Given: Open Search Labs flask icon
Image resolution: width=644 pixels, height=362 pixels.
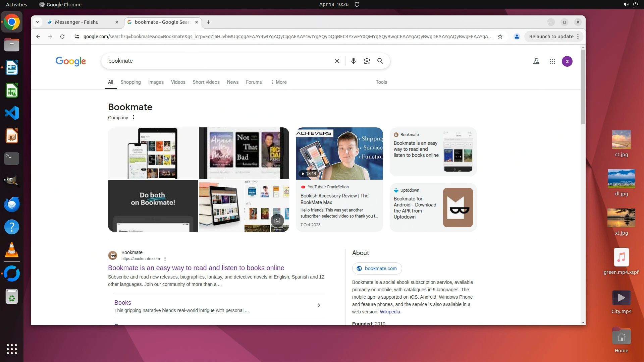Looking at the screenshot, I should (536, 61).
